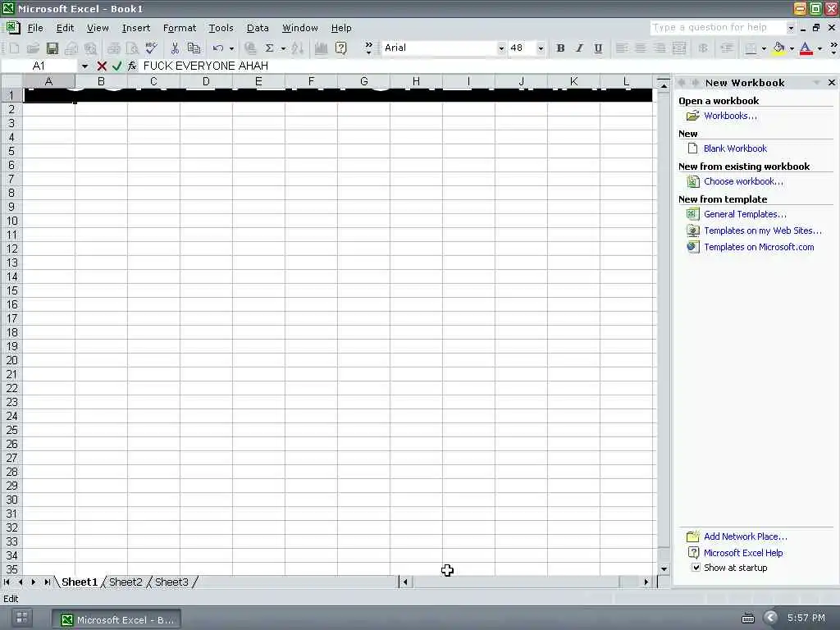Click the Add Network Place... link
This screenshot has height=630, width=840.
[745, 536]
